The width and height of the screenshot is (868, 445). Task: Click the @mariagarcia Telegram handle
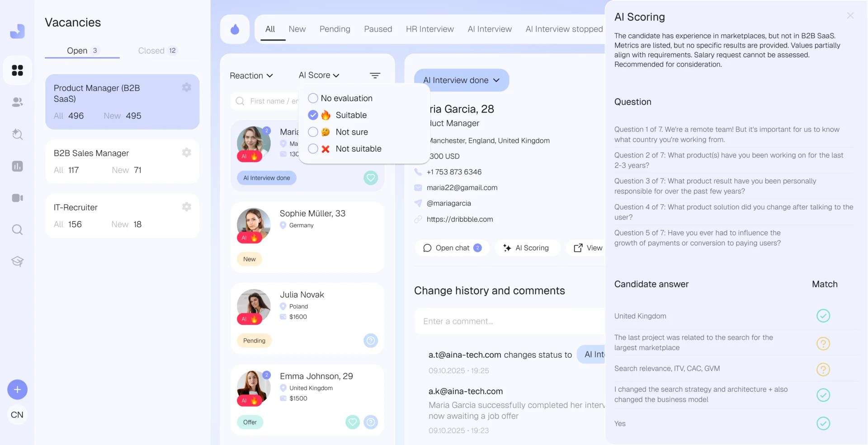[449, 203]
